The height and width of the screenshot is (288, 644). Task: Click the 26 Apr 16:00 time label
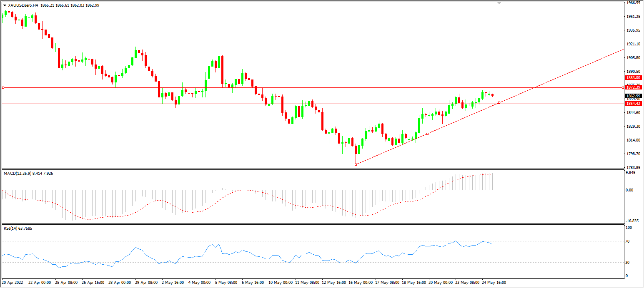pyautogui.click(x=93, y=282)
